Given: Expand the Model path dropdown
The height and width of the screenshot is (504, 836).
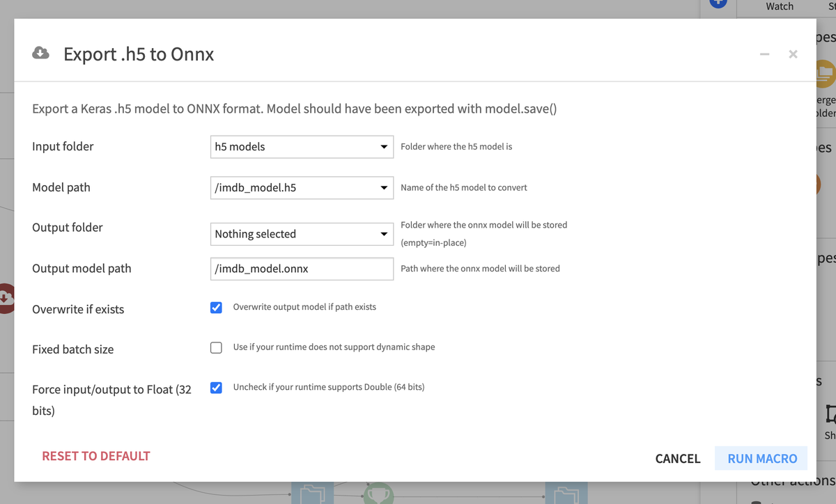Looking at the screenshot, I should pyautogui.click(x=302, y=187).
